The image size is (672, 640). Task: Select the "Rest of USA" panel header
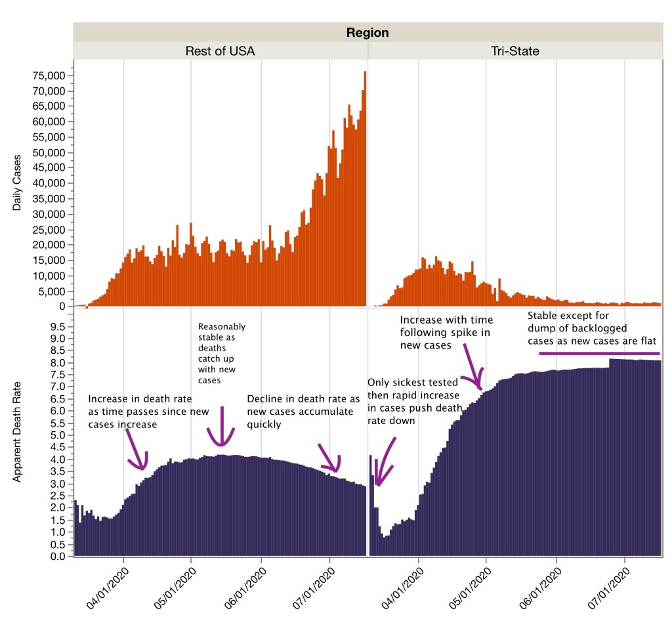tap(220, 51)
